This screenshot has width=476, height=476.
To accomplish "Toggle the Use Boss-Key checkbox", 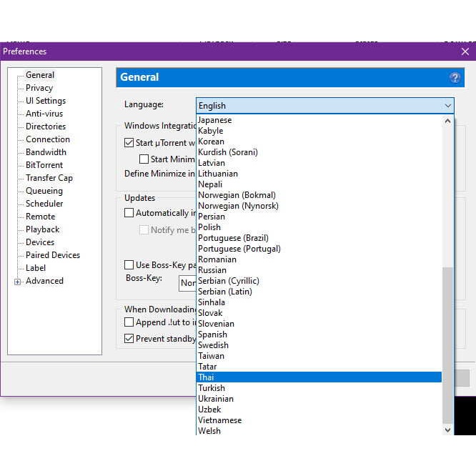I will pos(129,265).
